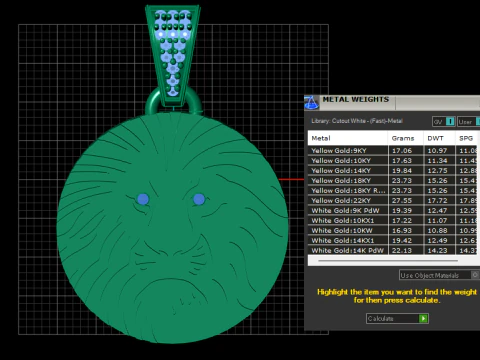Select the Yellow Gold:14KY row
The width and height of the screenshot is (480, 360).
pyautogui.click(x=392, y=170)
